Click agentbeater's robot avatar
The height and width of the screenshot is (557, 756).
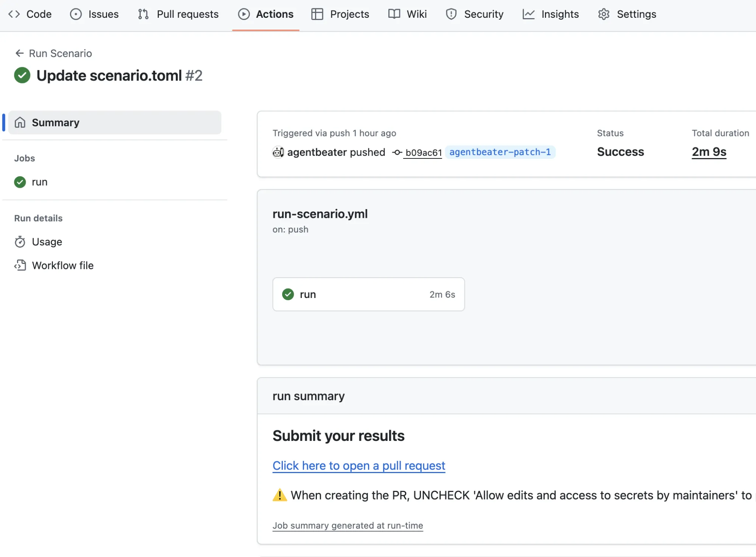coord(278,152)
